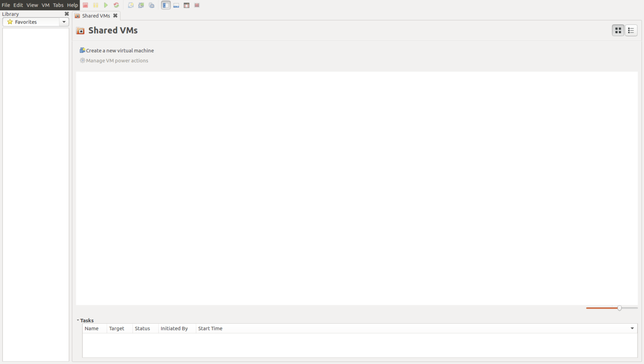Image resolution: width=644 pixels, height=364 pixels.
Task: Take a snapshot of the VM
Action: [x=130, y=5]
